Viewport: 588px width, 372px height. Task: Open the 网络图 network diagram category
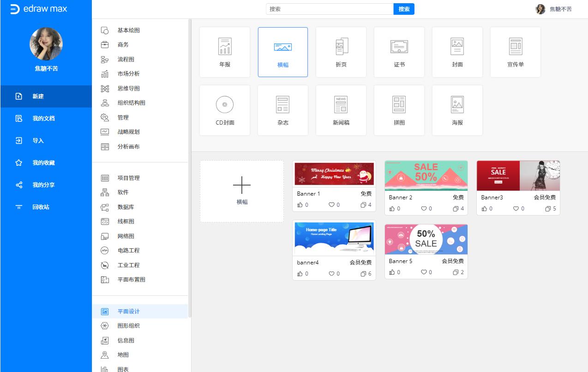[x=104, y=236]
